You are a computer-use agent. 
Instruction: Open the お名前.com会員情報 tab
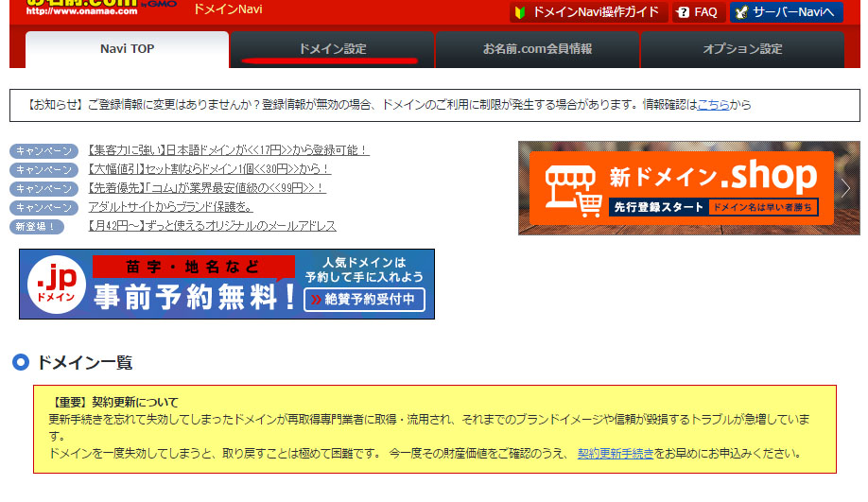537,49
